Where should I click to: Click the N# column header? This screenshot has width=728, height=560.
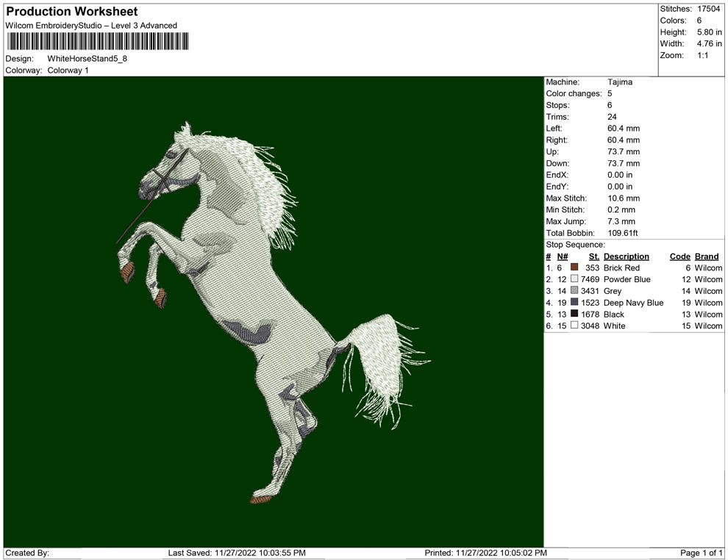click(562, 256)
